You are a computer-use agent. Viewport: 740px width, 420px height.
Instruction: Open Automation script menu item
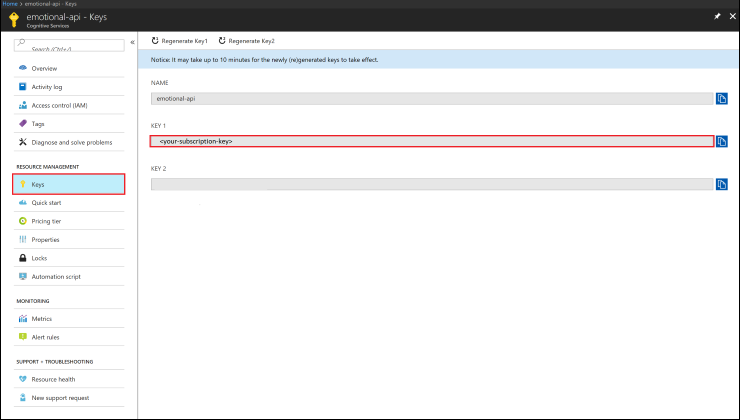click(69, 277)
